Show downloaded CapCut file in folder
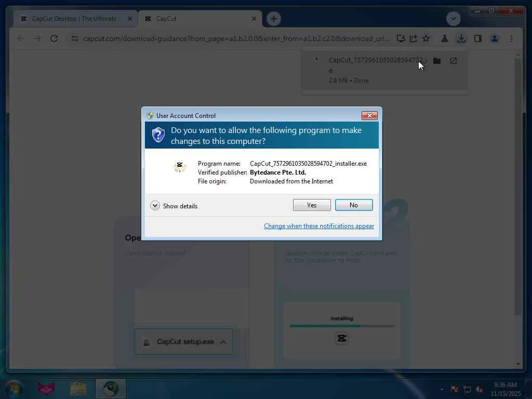This screenshot has width=532, height=399. click(x=437, y=61)
